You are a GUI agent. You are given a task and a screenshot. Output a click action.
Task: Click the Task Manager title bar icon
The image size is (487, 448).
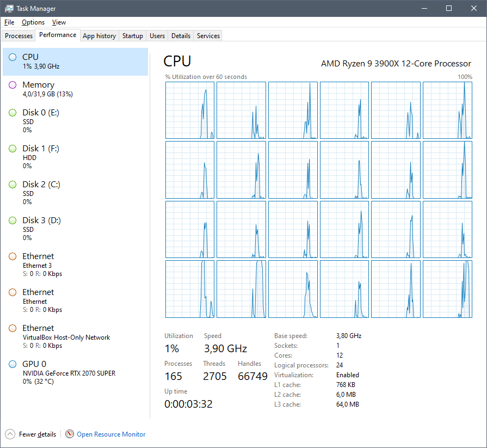coord(9,9)
